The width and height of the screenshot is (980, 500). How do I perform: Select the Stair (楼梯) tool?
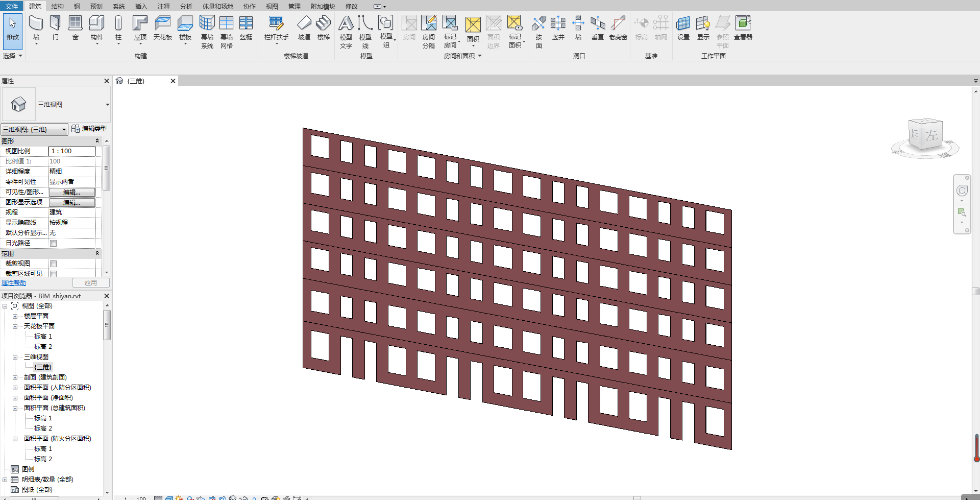point(324,26)
